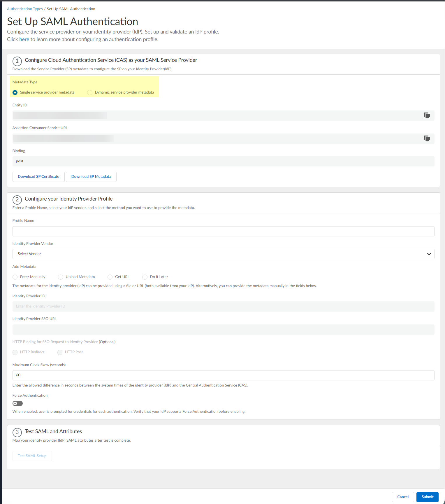Go to Authentication Types breadcrumb
Screen dimensions: 445x504
25,9
